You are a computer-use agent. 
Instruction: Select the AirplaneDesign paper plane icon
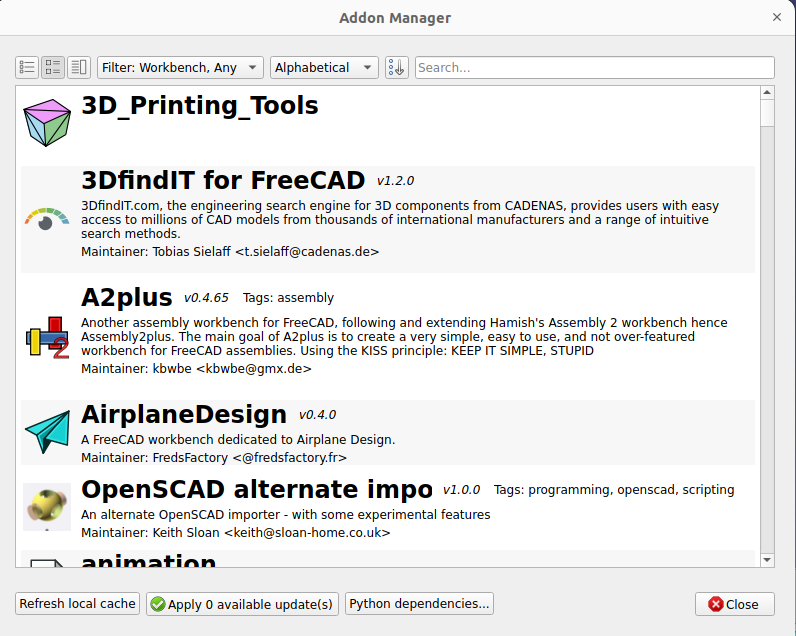(x=47, y=432)
